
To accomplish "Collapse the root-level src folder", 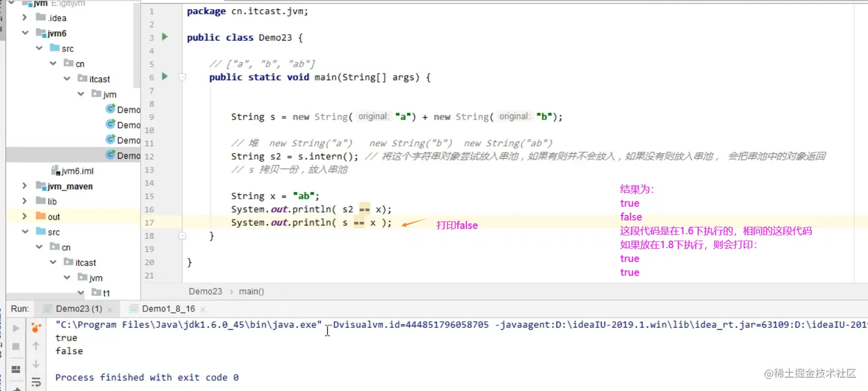I will tap(25, 232).
